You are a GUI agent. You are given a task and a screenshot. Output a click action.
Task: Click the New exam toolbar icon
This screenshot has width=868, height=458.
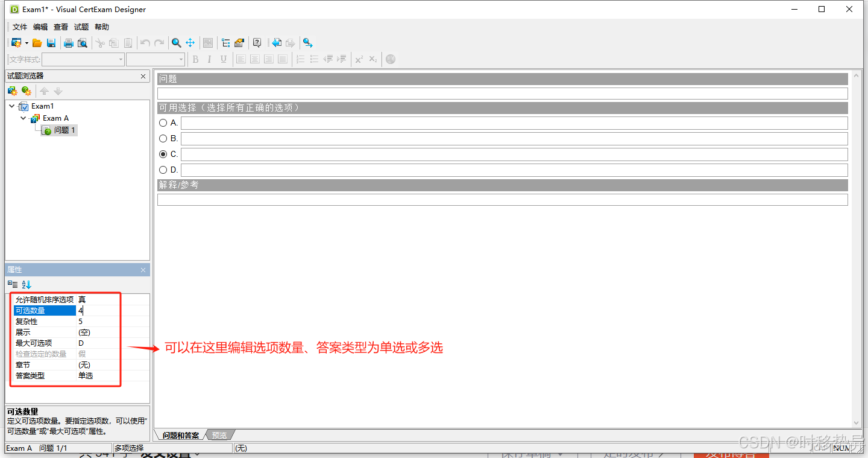pos(16,43)
